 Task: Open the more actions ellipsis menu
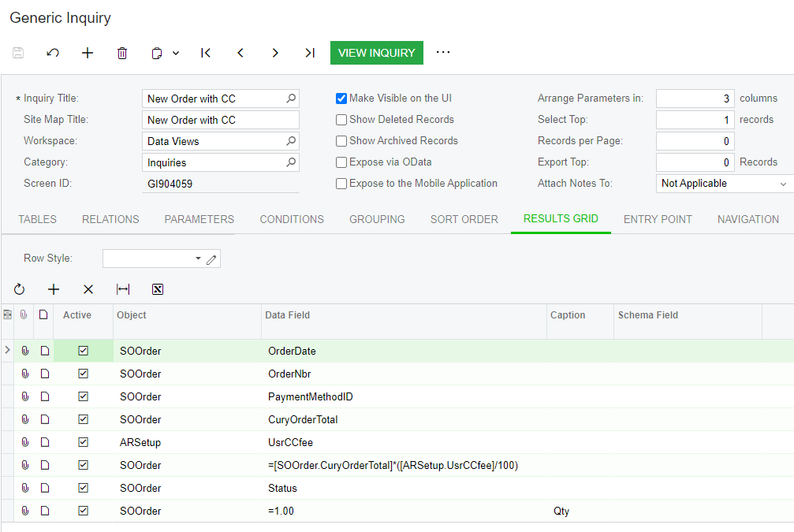[x=443, y=52]
